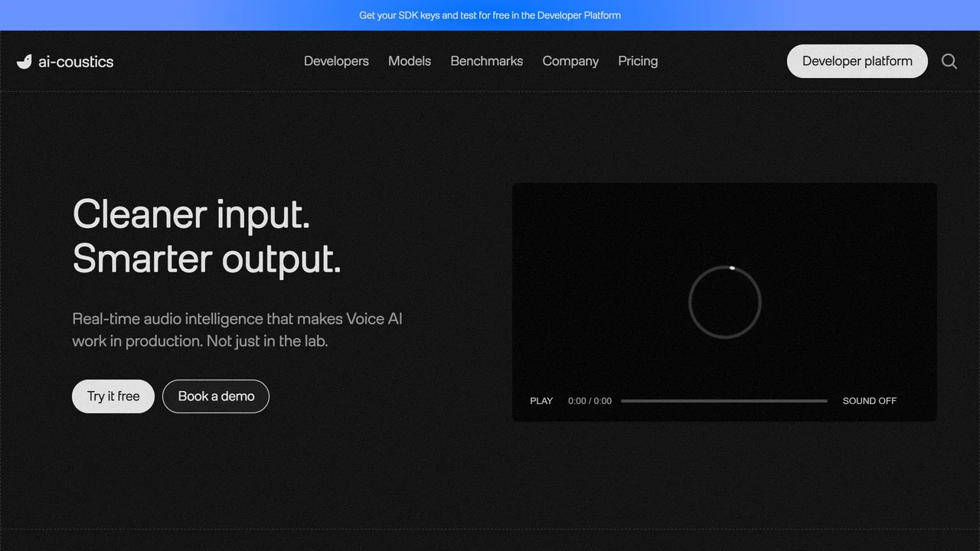Open the Developers menu
Screen dimensions: 980x551
point(336,61)
